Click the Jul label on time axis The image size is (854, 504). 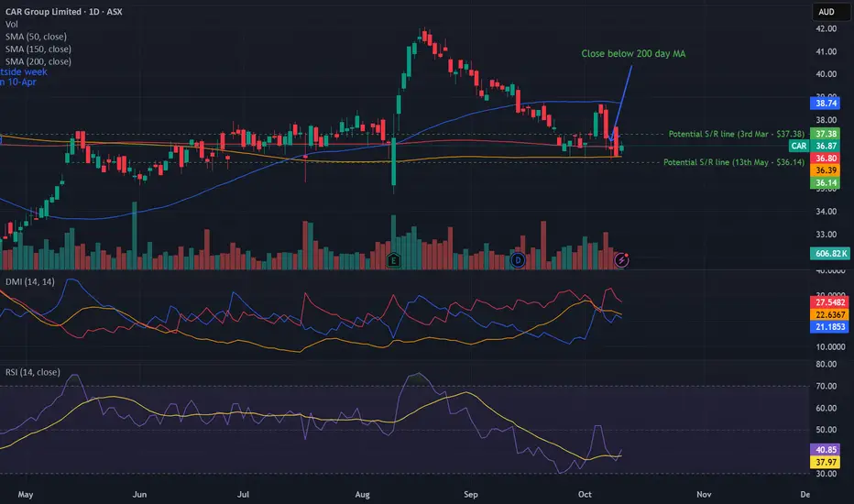tap(243, 494)
